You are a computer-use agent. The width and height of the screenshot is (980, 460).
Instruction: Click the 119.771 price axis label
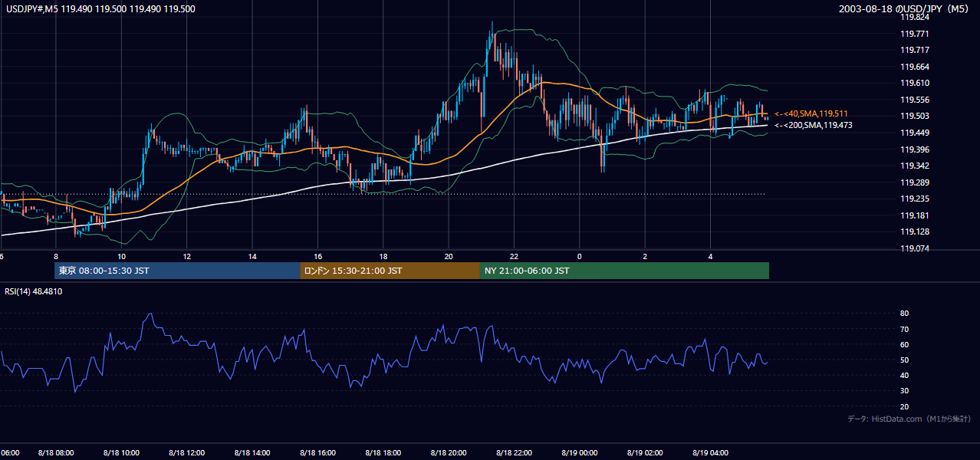pyautogui.click(x=916, y=34)
